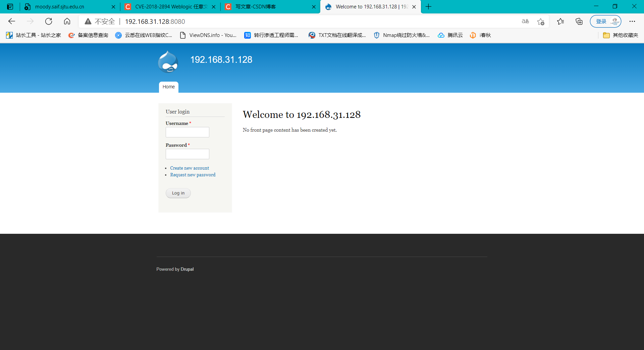Open the browser home page
Image resolution: width=644 pixels, height=350 pixels.
click(x=67, y=21)
